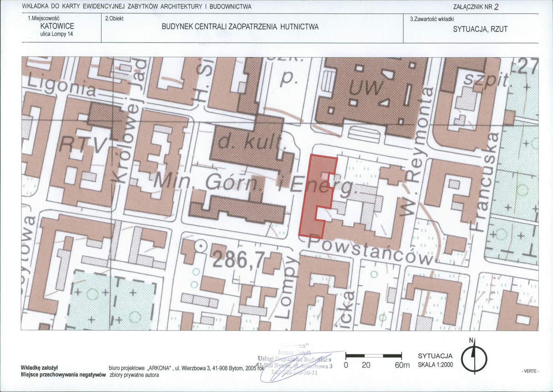Screen dimensions: 553x392
Task: Click the elevation point circle beside 286,7
Action: [x=200, y=246]
